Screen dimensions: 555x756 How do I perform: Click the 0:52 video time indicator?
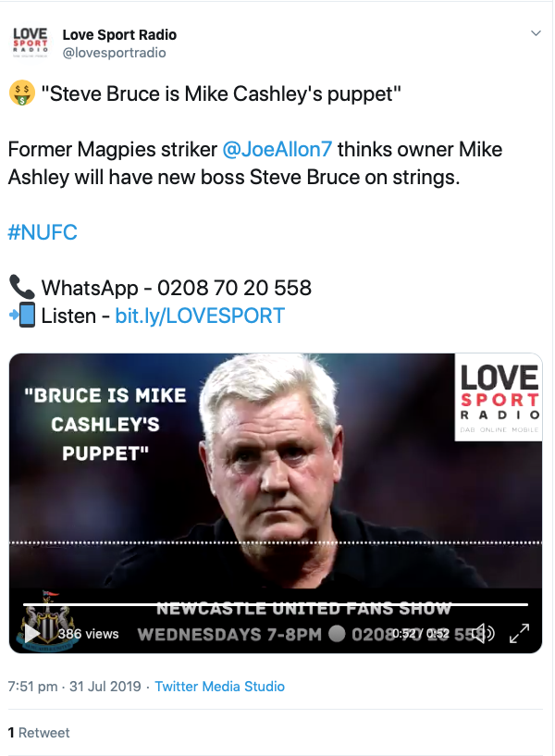[421, 633]
